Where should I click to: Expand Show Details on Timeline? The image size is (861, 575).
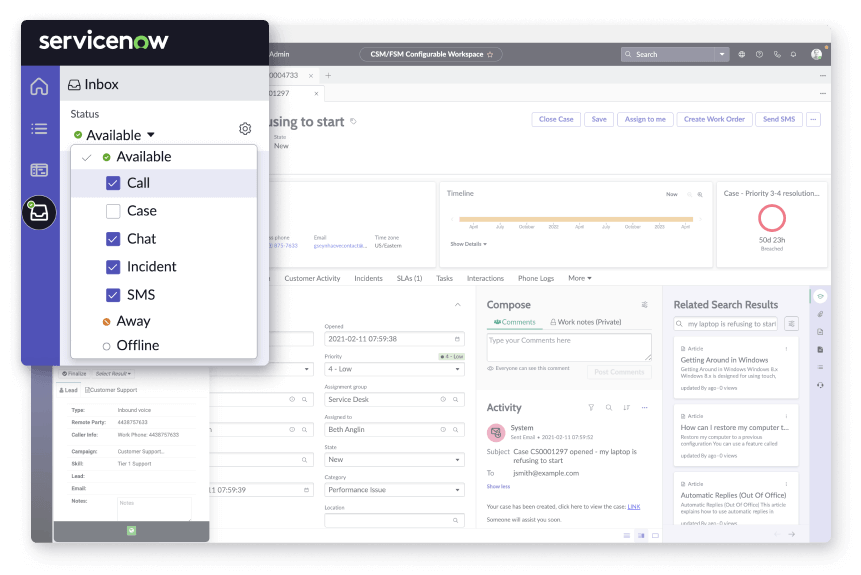pos(468,244)
